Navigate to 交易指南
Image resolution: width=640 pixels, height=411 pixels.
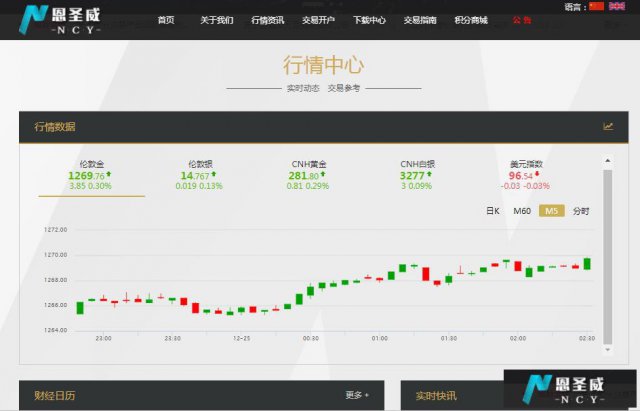[419, 20]
